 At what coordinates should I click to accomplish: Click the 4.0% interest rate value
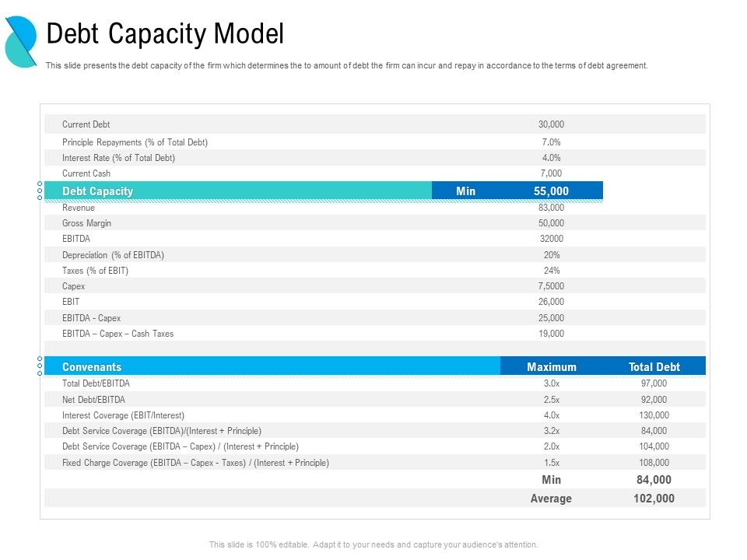[551, 158]
